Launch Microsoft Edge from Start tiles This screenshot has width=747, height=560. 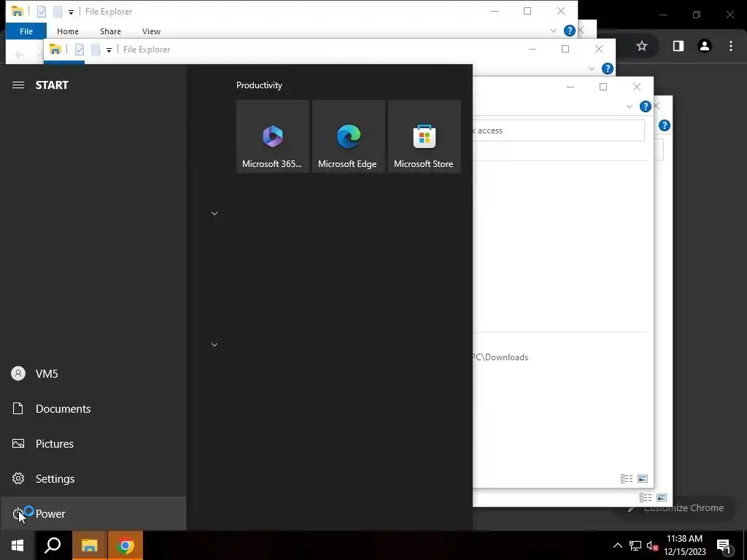(x=348, y=136)
